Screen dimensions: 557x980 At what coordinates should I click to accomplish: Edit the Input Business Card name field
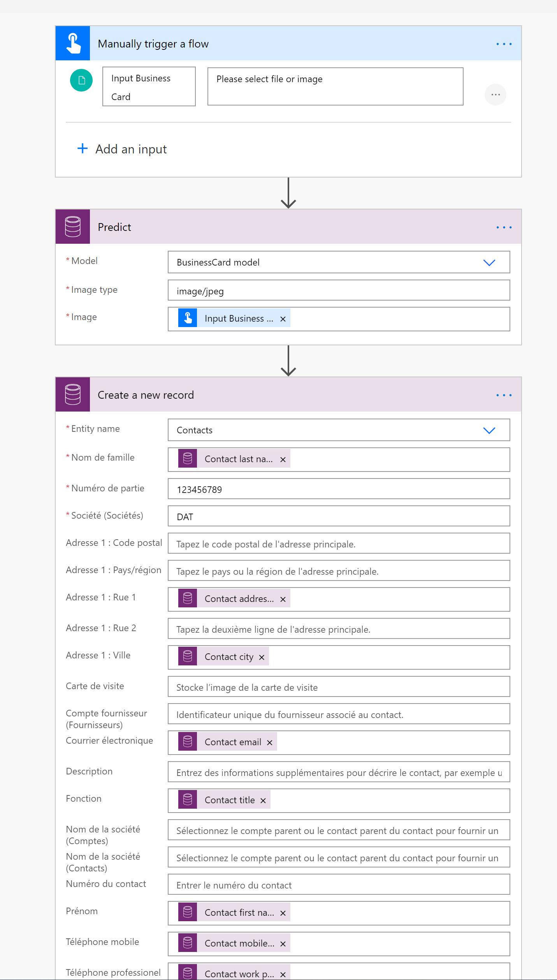(x=149, y=86)
